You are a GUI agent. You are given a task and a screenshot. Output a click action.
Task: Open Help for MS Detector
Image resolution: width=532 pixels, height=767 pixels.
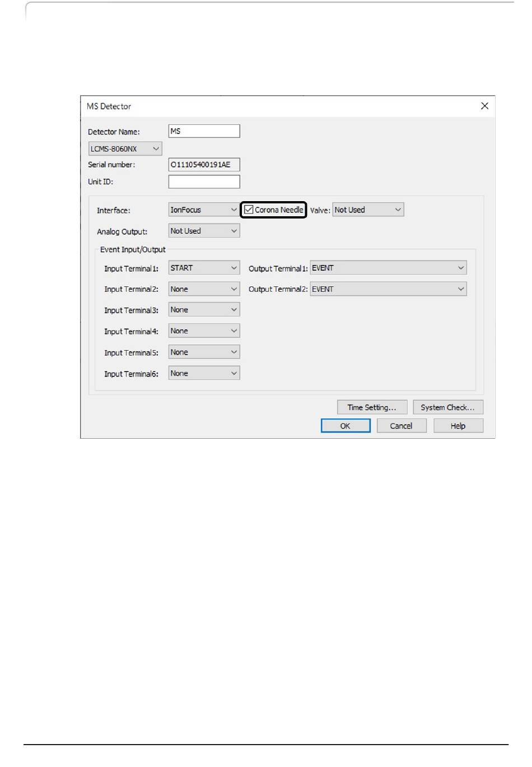tap(458, 426)
